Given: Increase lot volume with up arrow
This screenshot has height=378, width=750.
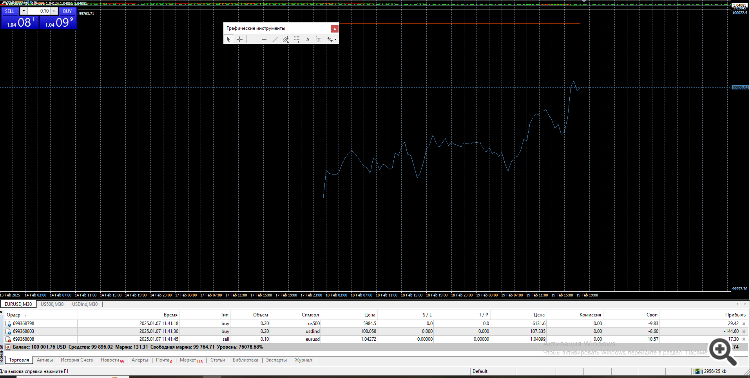Looking at the screenshot, I should click(54, 11).
